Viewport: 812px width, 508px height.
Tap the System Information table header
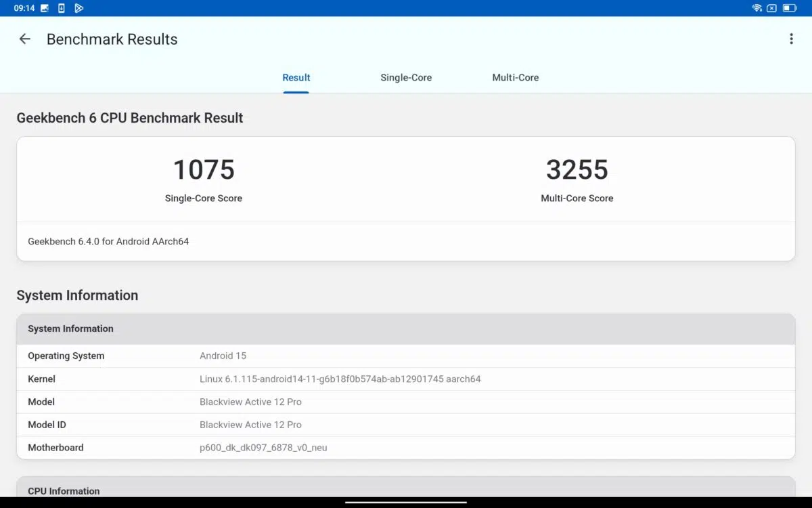tap(406, 329)
